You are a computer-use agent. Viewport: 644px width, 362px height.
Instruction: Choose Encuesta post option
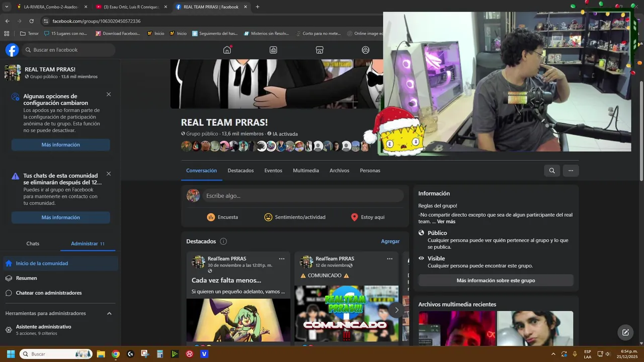point(222,217)
